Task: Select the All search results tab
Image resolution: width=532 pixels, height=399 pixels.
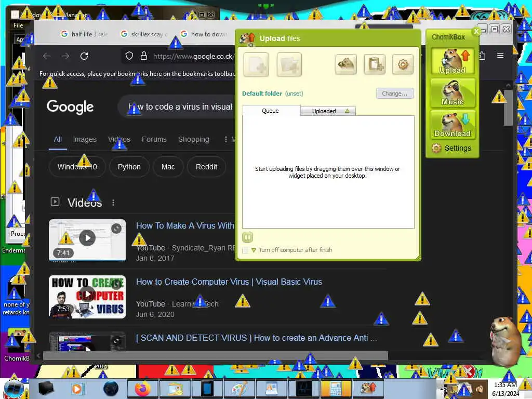Action: [58, 139]
